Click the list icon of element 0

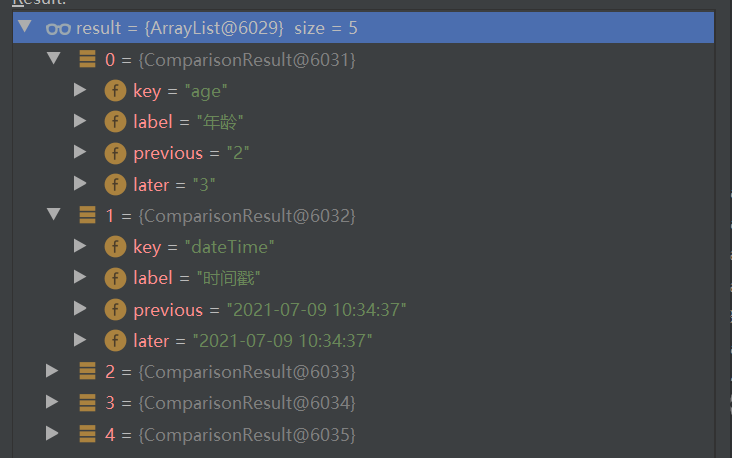[87, 59]
